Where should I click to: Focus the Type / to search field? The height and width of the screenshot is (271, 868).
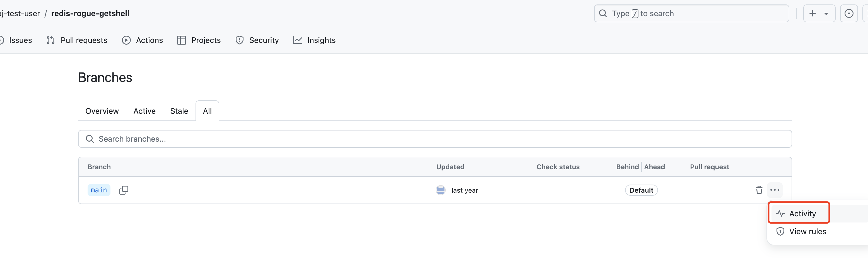tap(691, 13)
